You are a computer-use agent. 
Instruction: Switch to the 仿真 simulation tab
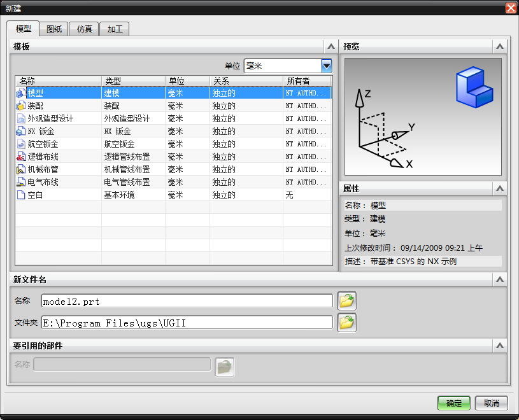[x=83, y=29]
